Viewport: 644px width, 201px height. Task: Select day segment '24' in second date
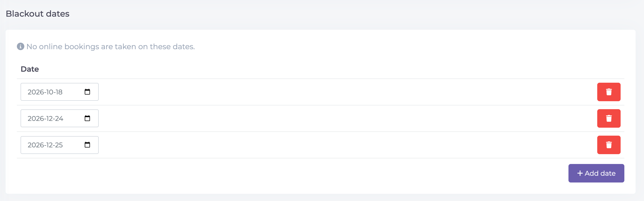coord(59,119)
